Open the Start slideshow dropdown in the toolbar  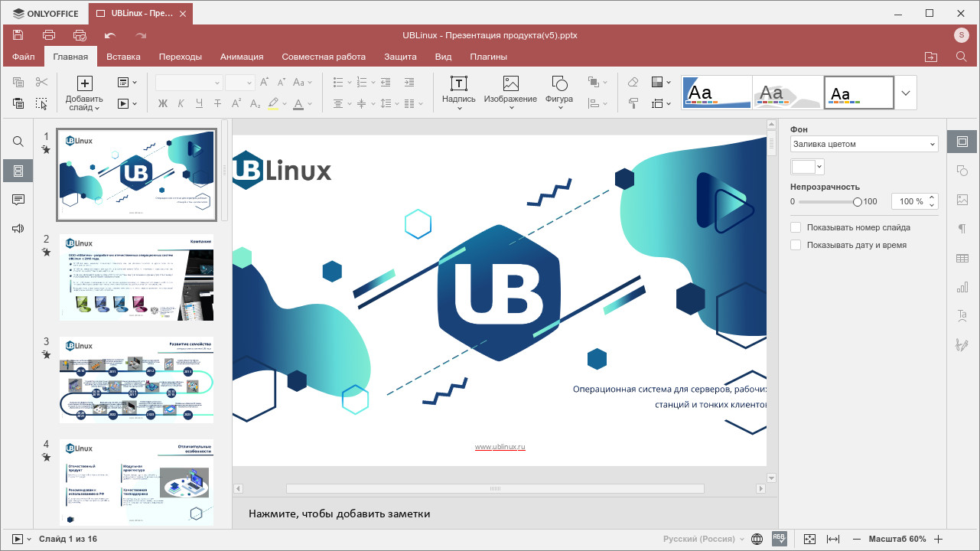(127, 103)
